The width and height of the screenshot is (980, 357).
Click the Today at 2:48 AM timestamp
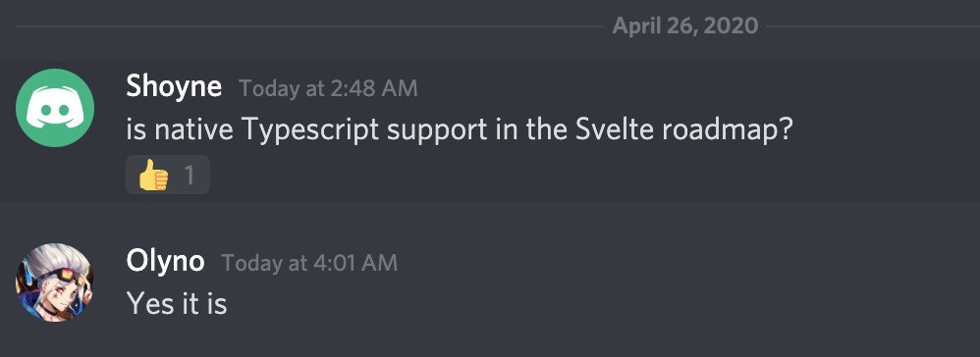[328, 88]
